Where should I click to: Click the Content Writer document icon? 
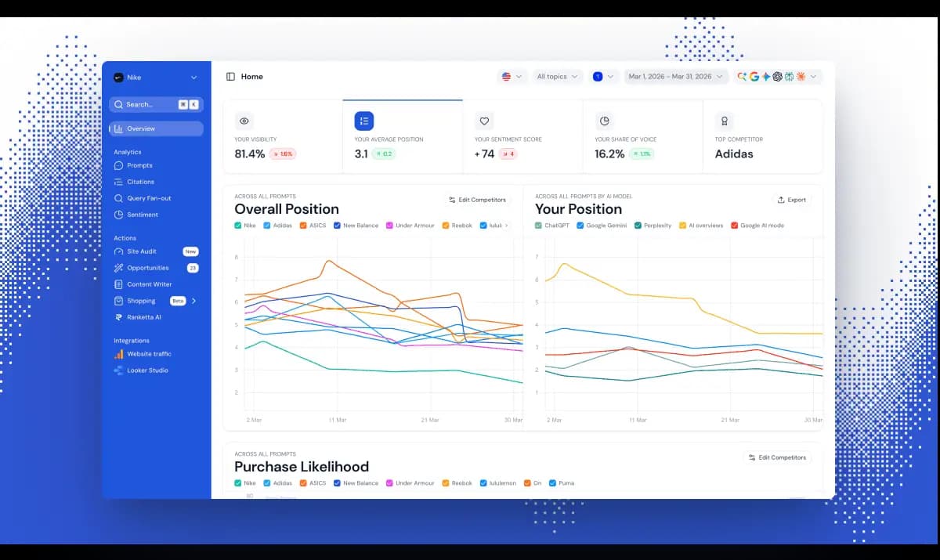[118, 284]
